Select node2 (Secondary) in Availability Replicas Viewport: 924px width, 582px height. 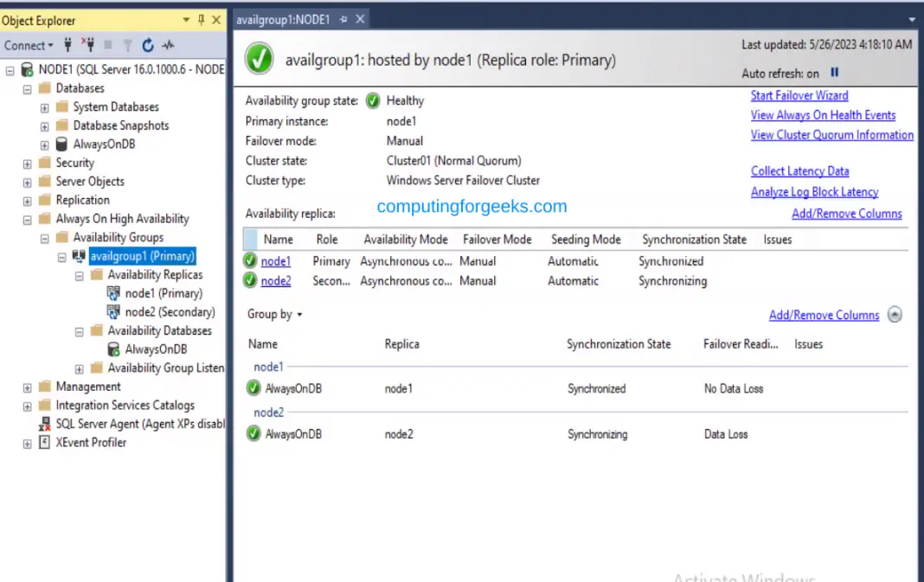[170, 312]
